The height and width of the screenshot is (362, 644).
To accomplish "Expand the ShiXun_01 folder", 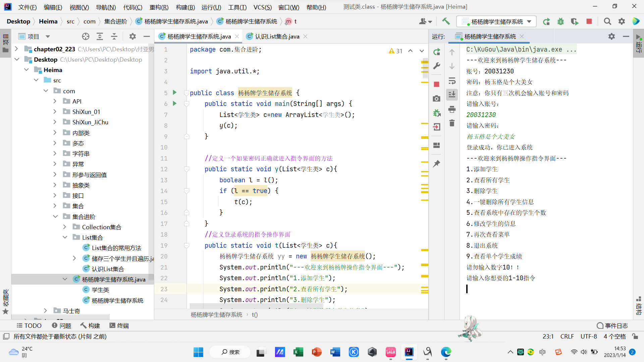I will pyautogui.click(x=55, y=112).
